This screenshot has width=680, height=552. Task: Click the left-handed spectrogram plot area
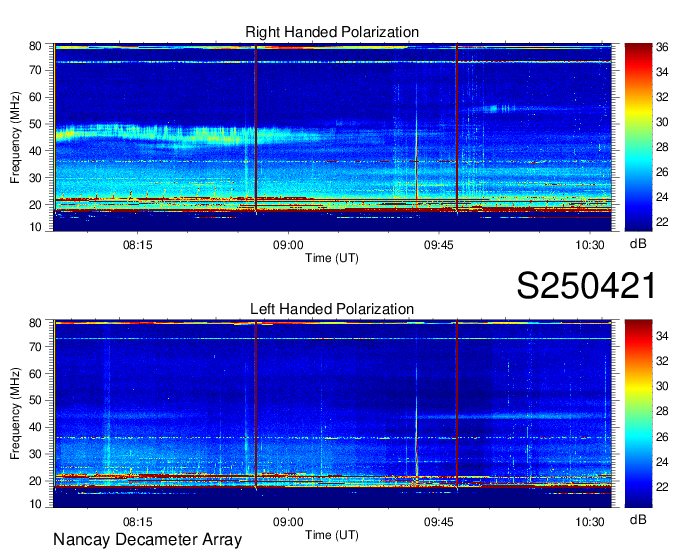[x=333, y=414]
